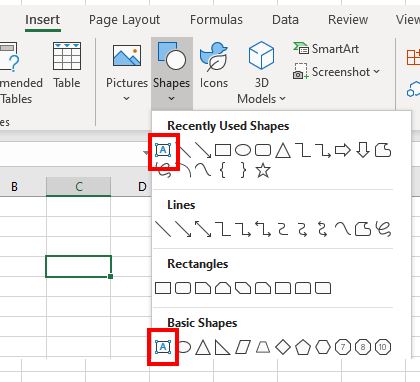Select right triangle in Basic Shapes

pyautogui.click(x=223, y=347)
